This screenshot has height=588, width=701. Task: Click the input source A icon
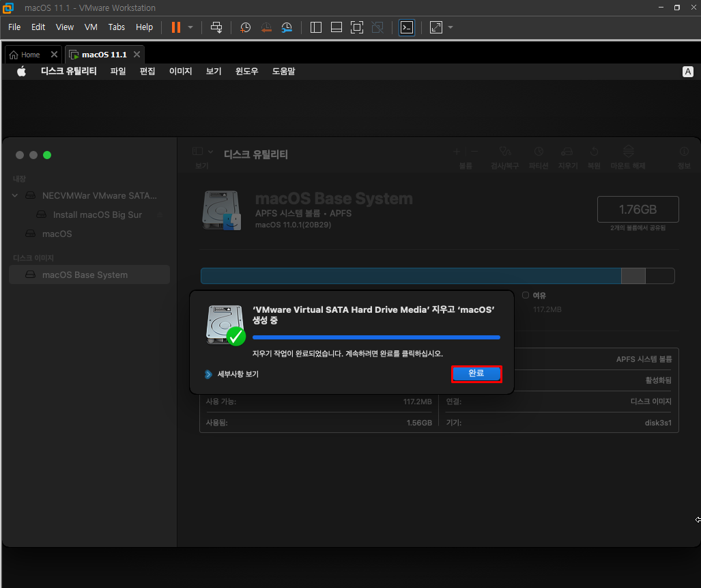coord(687,72)
